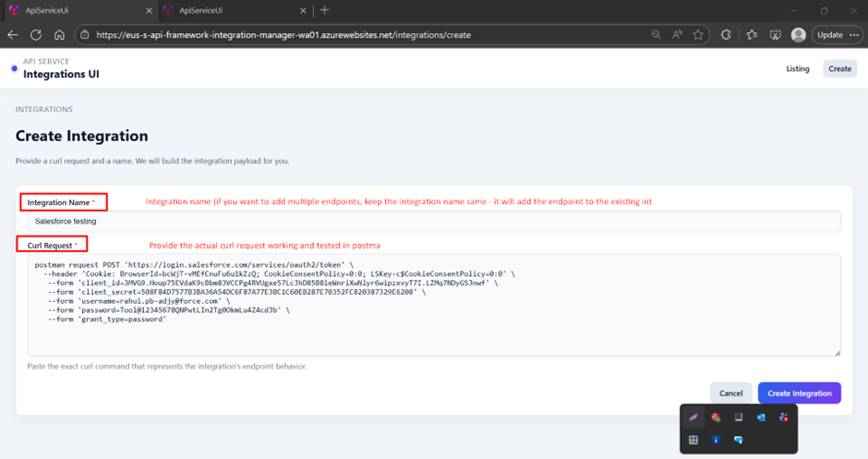868x459 pixels.
Task: Close the second ApiServiceUi tab
Action: 303,10
